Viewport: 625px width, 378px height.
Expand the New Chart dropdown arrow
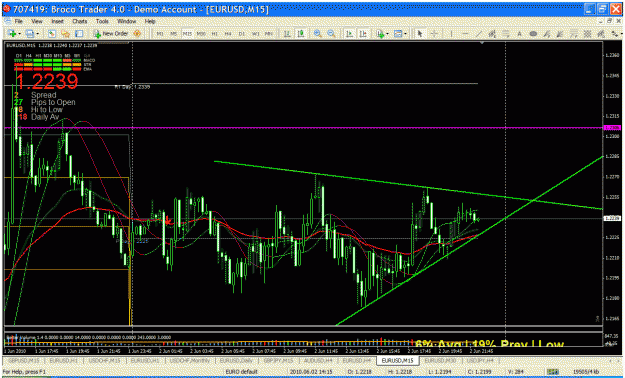[19, 34]
